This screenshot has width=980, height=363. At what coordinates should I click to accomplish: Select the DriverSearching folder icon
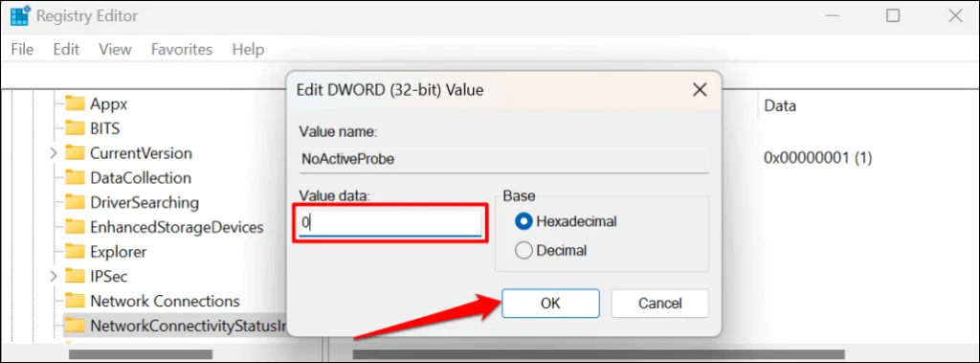pos(75,202)
